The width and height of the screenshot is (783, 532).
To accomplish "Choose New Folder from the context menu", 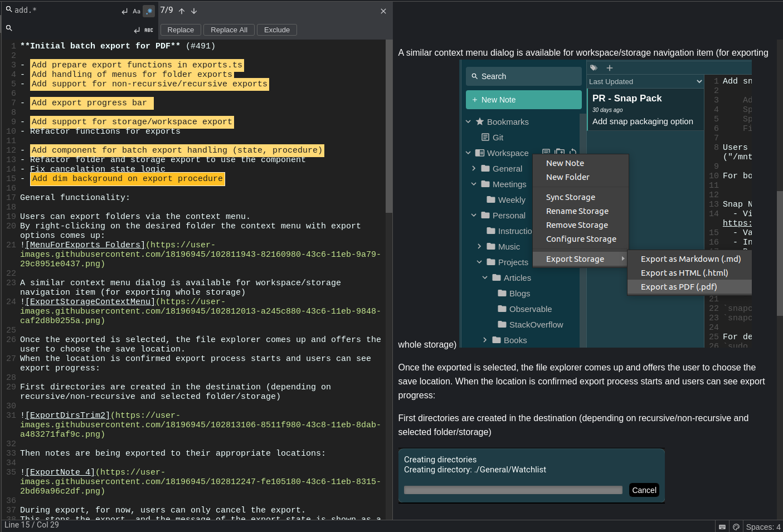I will tap(581, 177).
